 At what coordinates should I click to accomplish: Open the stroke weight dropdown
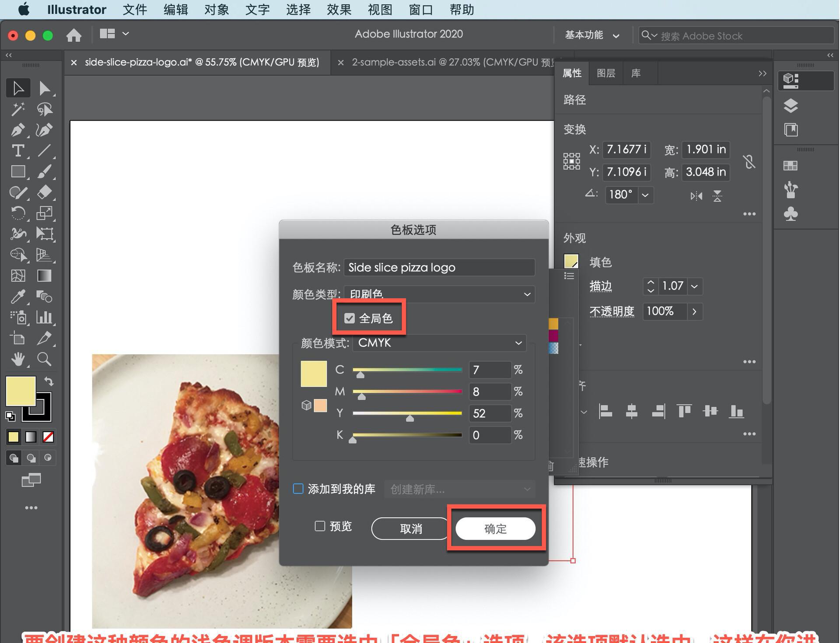(x=694, y=286)
